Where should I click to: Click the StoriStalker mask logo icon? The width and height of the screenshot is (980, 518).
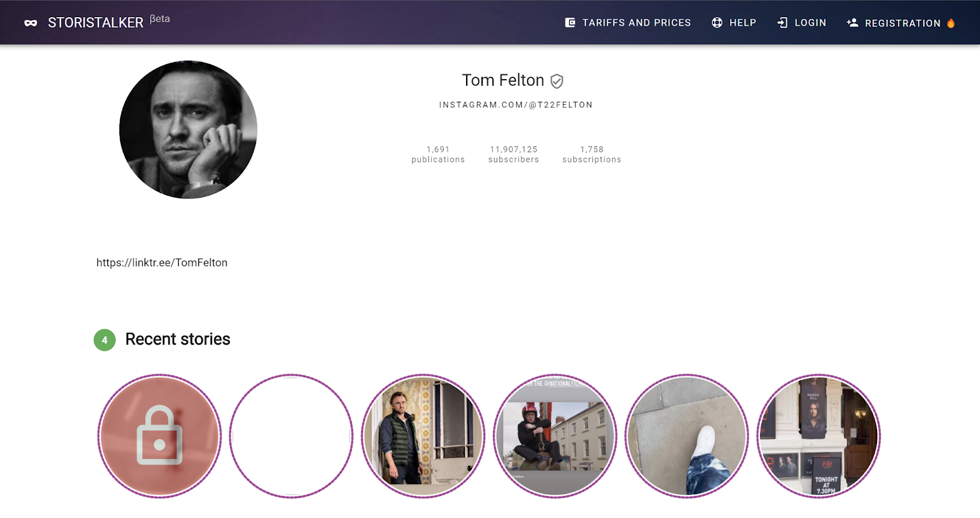(x=31, y=23)
